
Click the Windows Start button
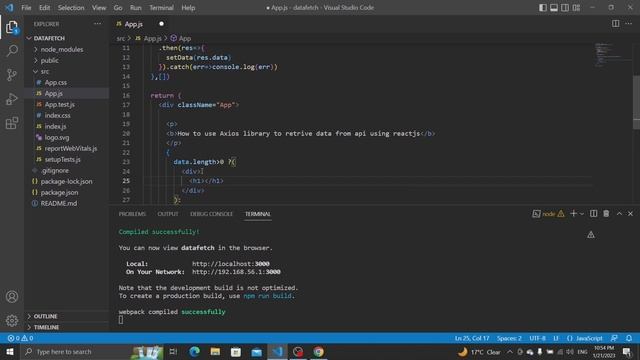click(9, 351)
